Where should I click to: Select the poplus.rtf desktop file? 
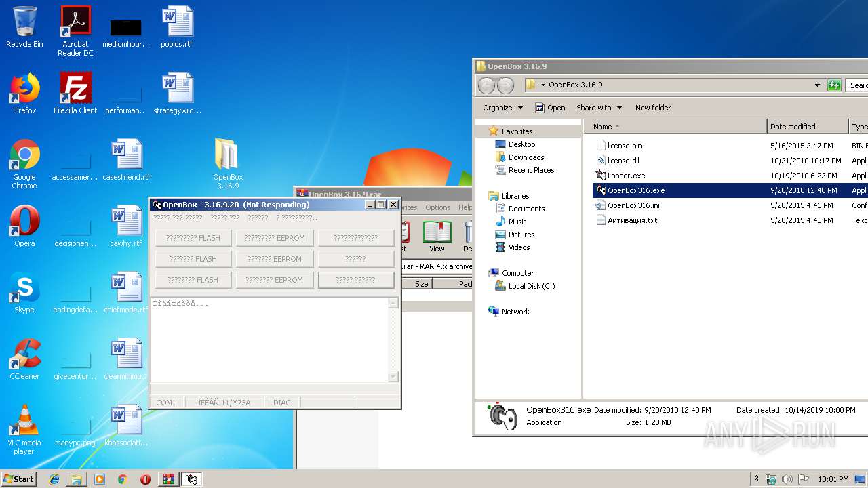[x=177, y=27]
